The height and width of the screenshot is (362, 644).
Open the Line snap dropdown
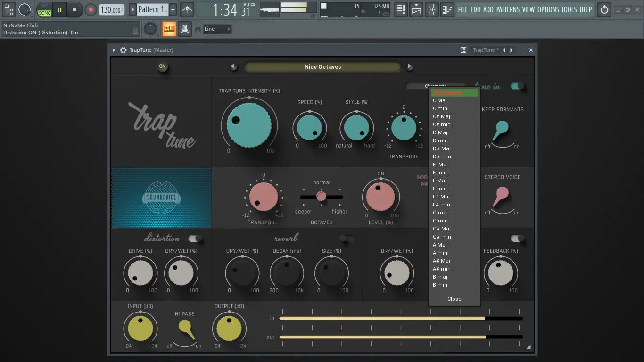[x=217, y=29]
